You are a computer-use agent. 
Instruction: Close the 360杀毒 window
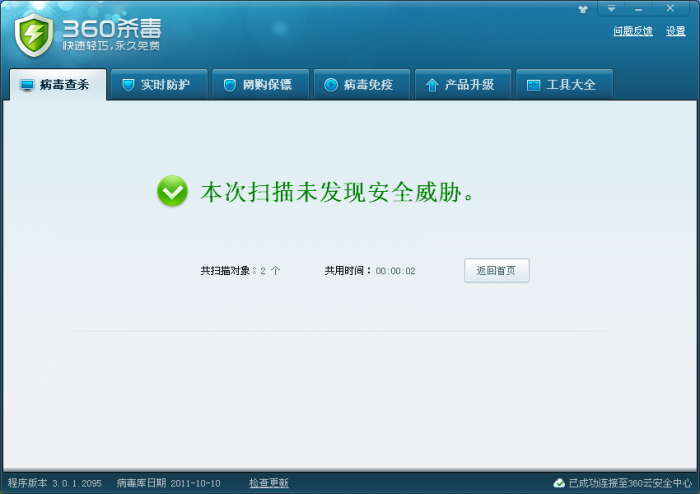tap(670, 8)
